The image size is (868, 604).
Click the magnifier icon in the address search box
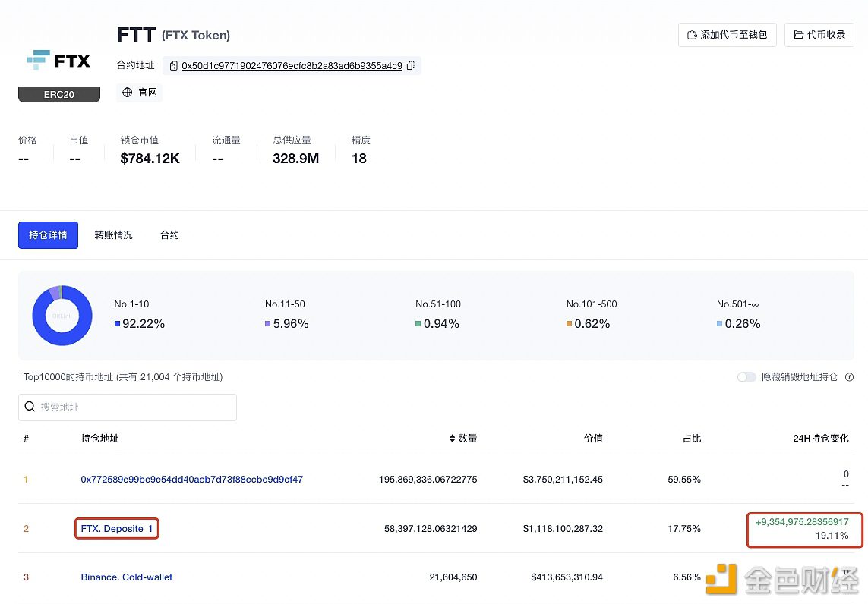coord(30,407)
